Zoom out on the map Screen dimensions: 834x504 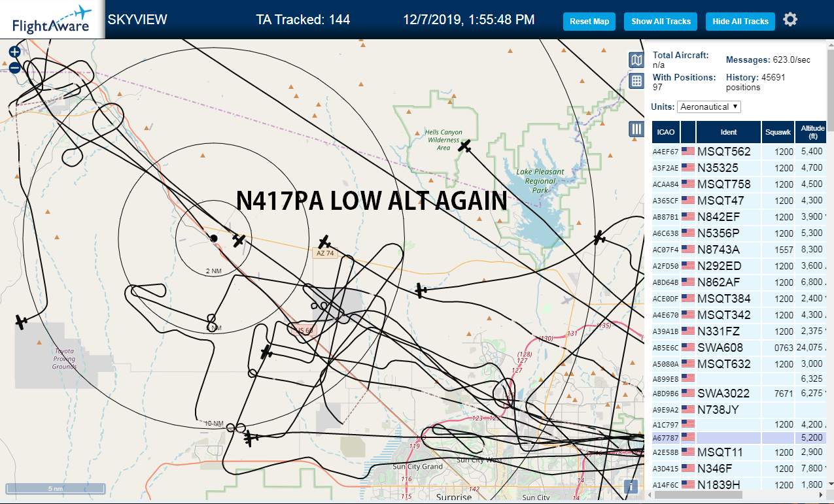pos(14,67)
